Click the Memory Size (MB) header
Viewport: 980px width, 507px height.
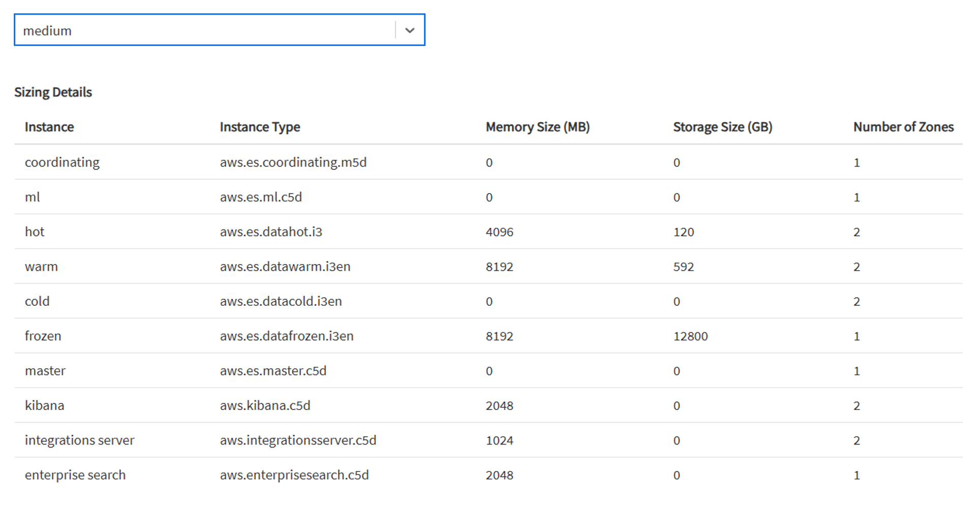(x=538, y=126)
